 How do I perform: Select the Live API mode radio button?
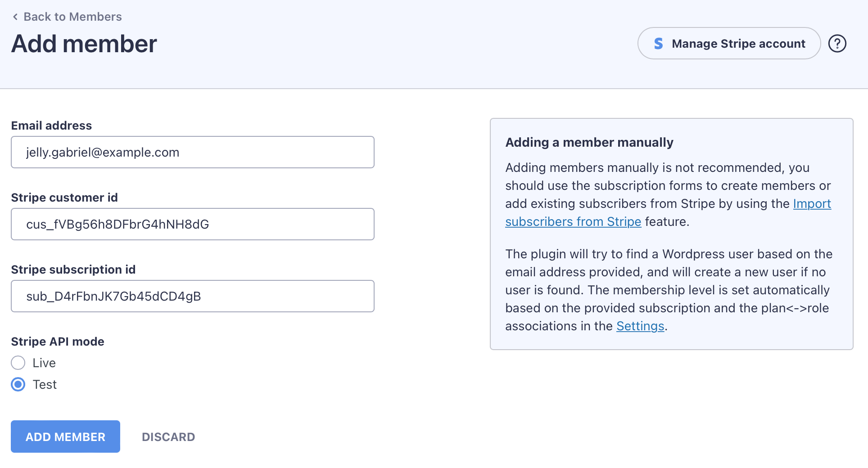click(18, 363)
